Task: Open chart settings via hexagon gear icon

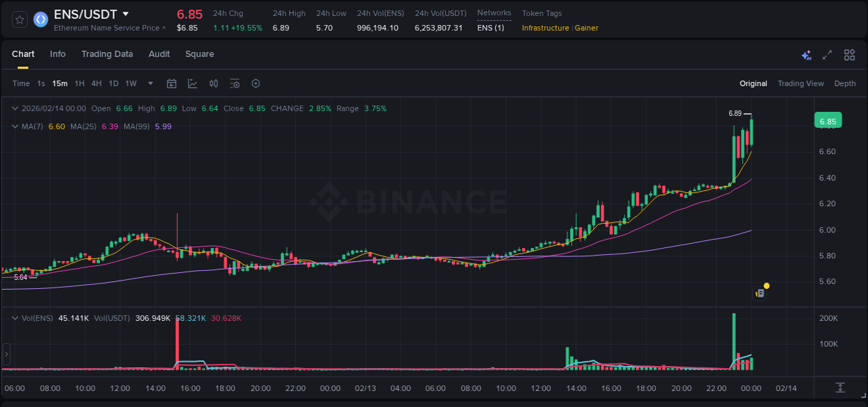Action: pyautogui.click(x=256, y=83)
